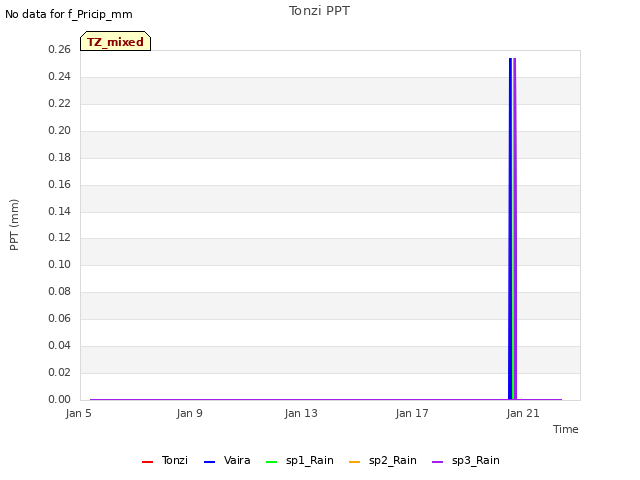The width and height of the screenshot is (640, 480).
Task: Toggle the Vaira series in legend
Action: [227, 460]
